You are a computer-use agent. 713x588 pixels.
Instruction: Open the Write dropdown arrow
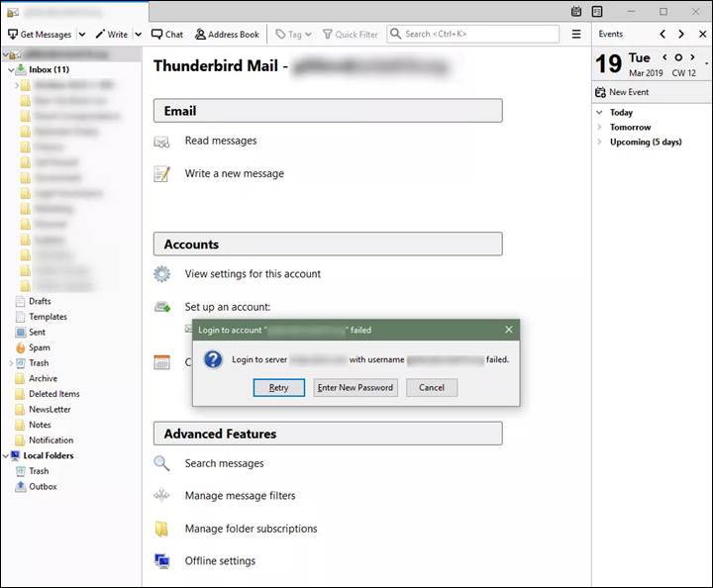tap(139, 34)
